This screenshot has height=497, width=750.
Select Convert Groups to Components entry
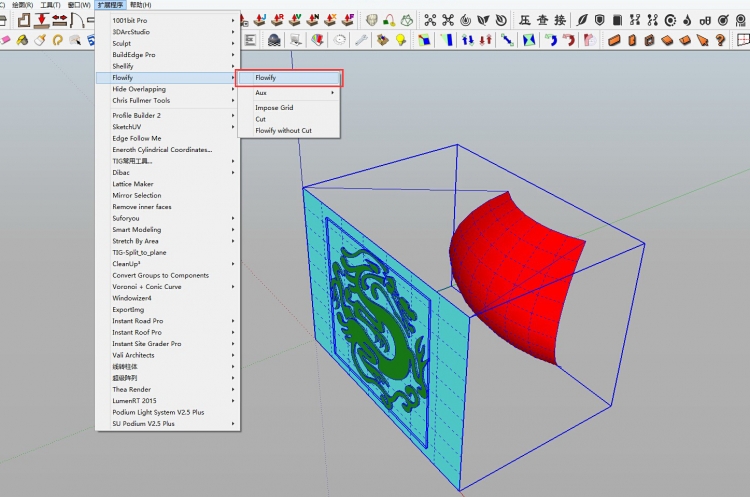168,276
